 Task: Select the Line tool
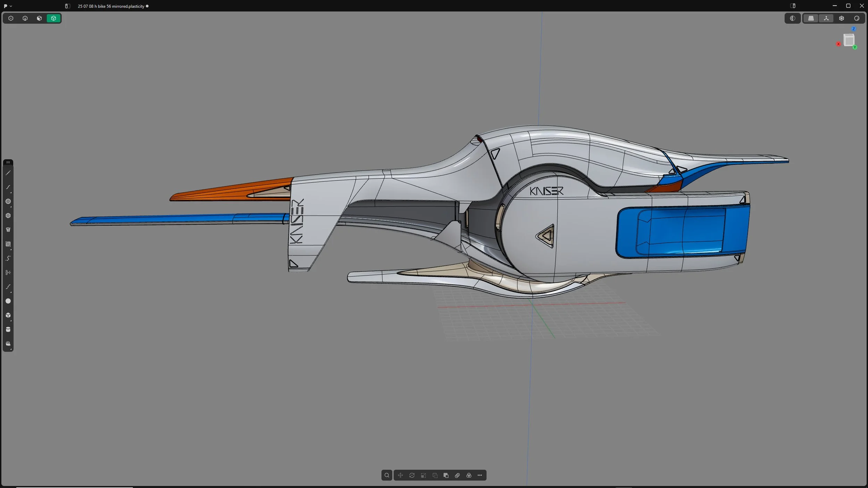[x=8, y=173]
